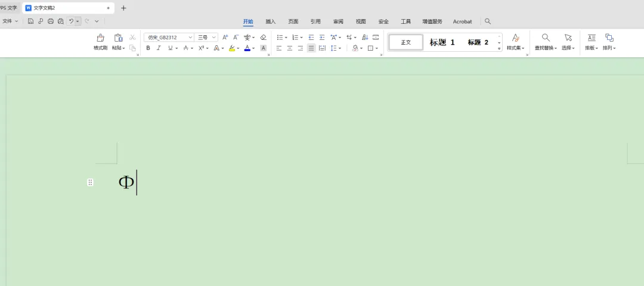The width and height of the screenshot is (644, 286).
Task: Switch to the 引用 (References) tab
Action: [315, 21]
